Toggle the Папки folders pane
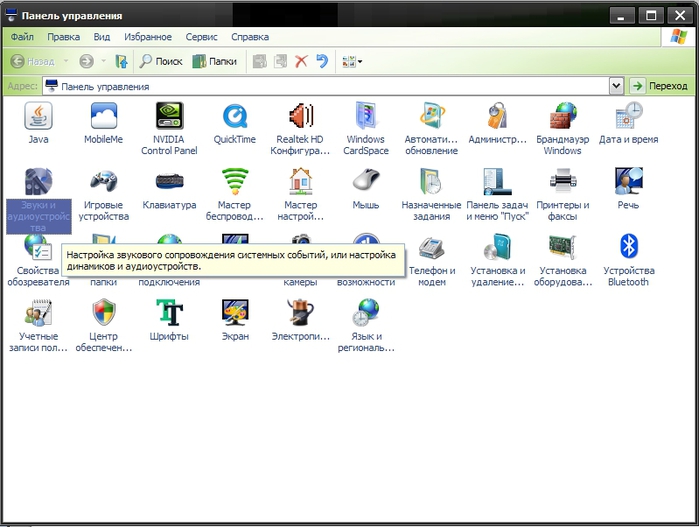699x527 pixels. click(214, 61)
